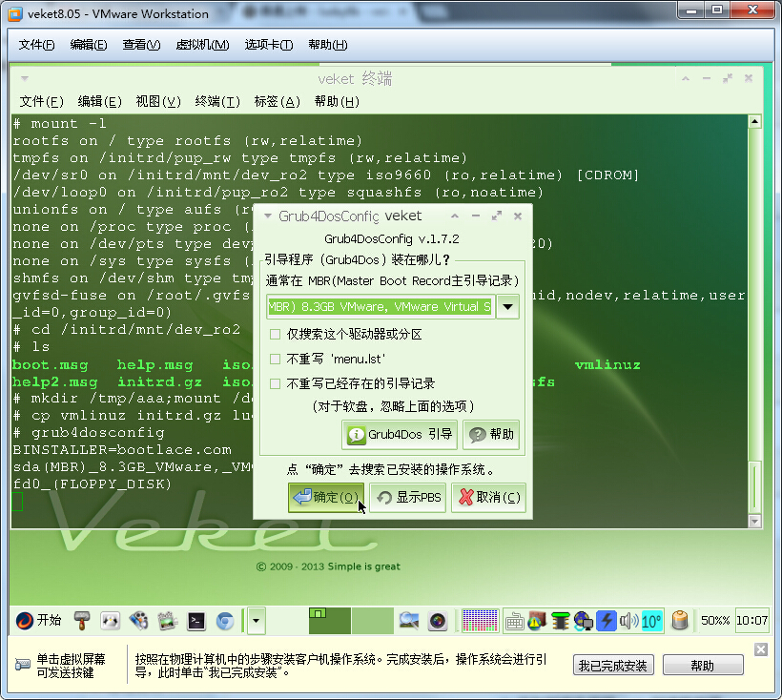Switch to the first virtual desktop
Viewport: 782px width, 700px height.
[330, 621]
